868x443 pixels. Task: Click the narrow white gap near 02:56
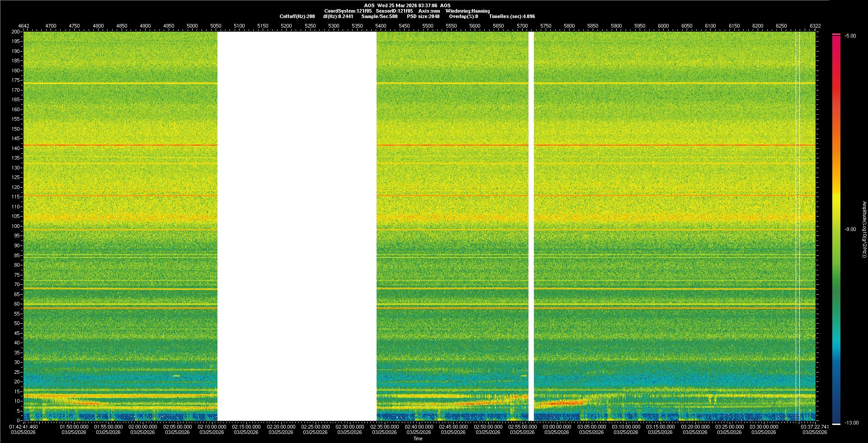531,226
